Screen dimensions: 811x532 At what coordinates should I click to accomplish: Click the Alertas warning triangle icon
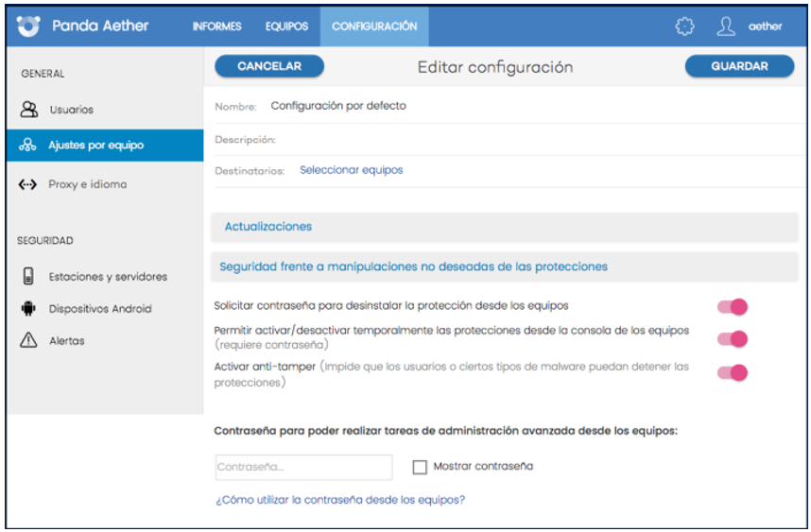(28, 340)
